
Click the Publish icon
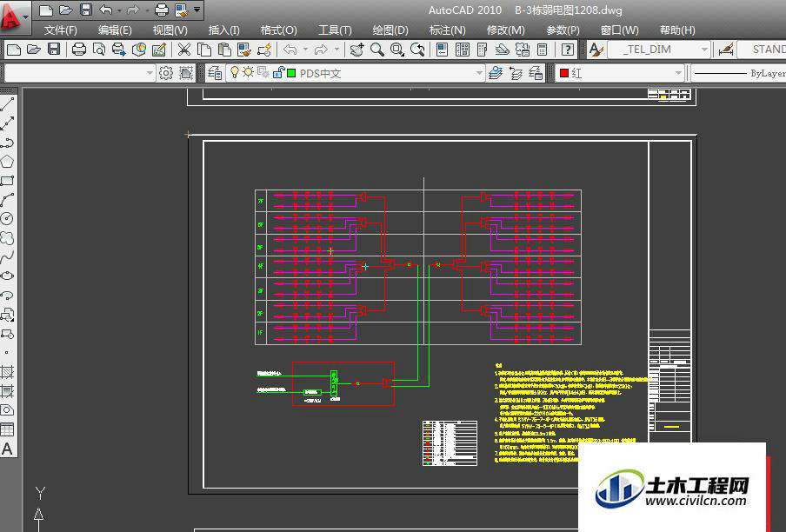pos(119,49)
